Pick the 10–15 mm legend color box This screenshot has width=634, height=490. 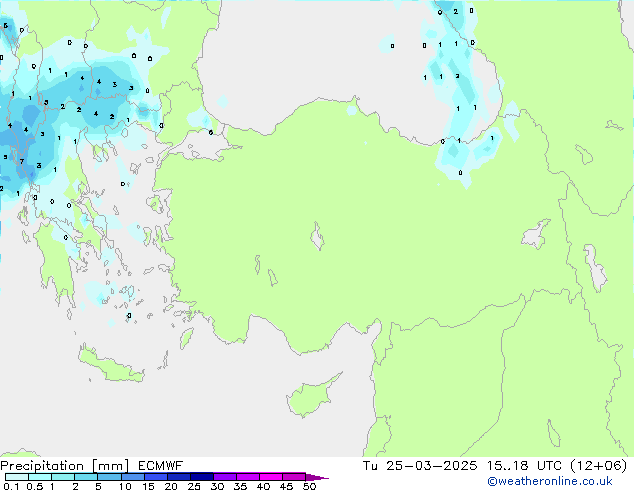[x=133, y=477]
